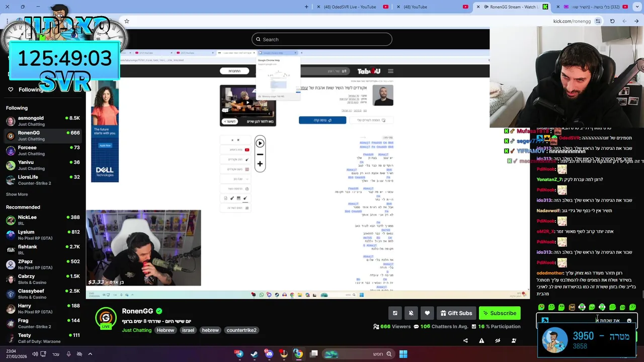This screenshot has height=362, width=644.
Task: Select RonenGG in the Following list
Action: coord(43,136)
